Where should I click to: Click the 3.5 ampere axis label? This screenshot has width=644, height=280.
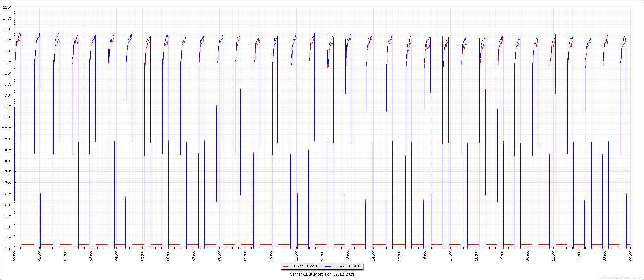tap(8, 172)
